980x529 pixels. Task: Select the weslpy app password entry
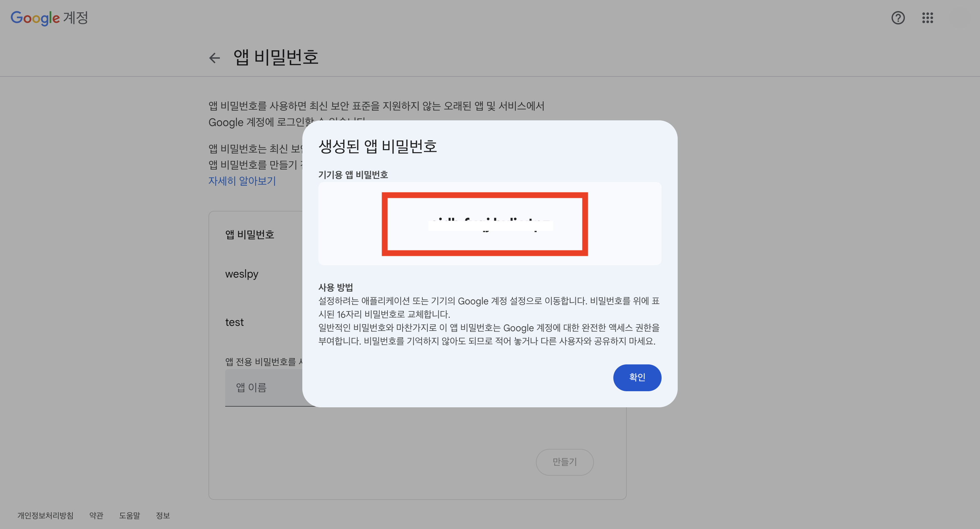(x=242, y=274)
